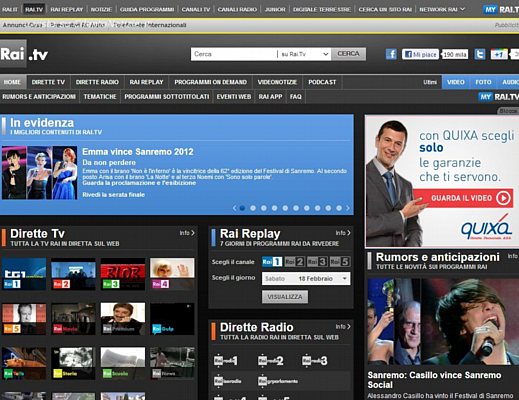
Task: Select seventh carousel dot in In evidenza
Action: click(307, 208)
